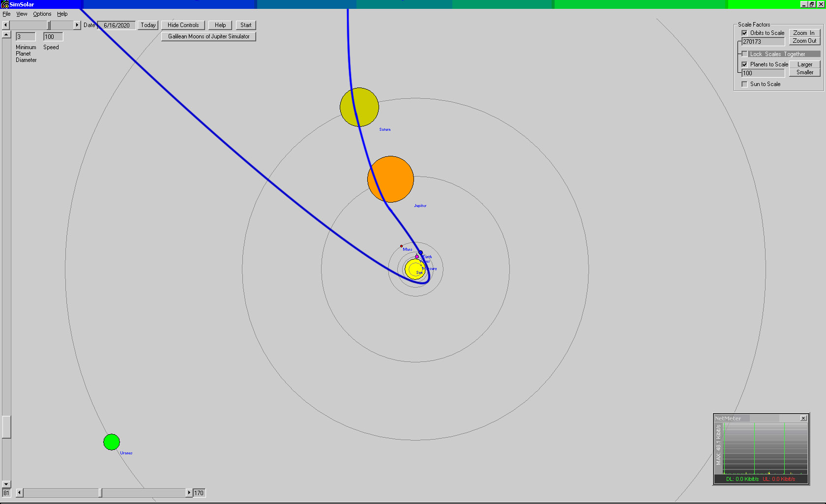This screenshot has height=504, width=826.
Task: Click the date slider left arrow
Action: pyautogui.click(x=5, y=25)
